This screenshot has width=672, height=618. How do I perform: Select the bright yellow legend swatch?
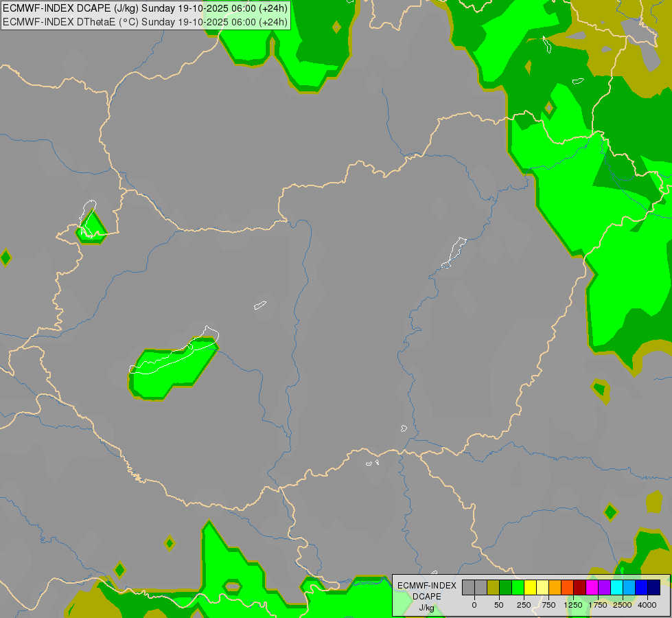(530, 588)
